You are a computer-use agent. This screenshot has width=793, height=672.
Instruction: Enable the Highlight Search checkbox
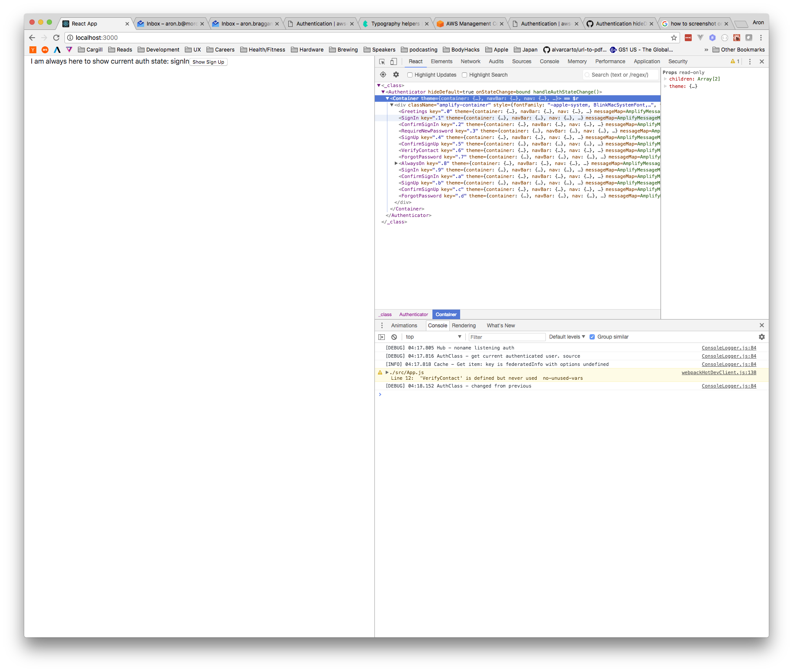tap(464, 75)
